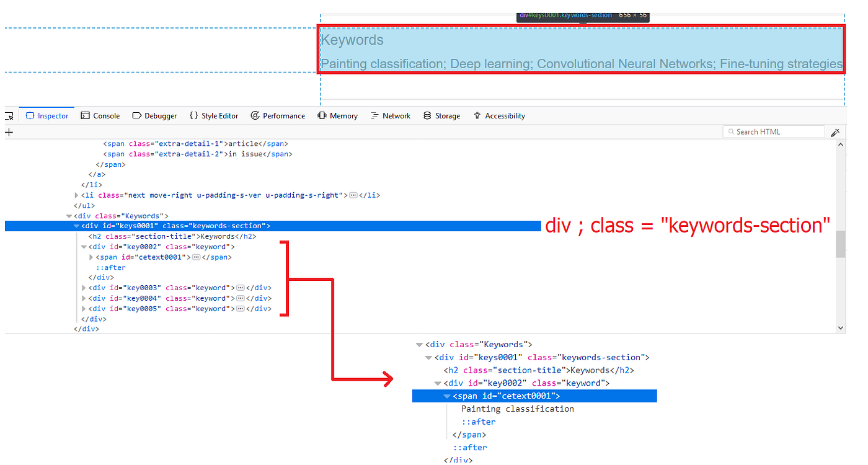
Task: Switch to the Console tab
Action: 100,116
